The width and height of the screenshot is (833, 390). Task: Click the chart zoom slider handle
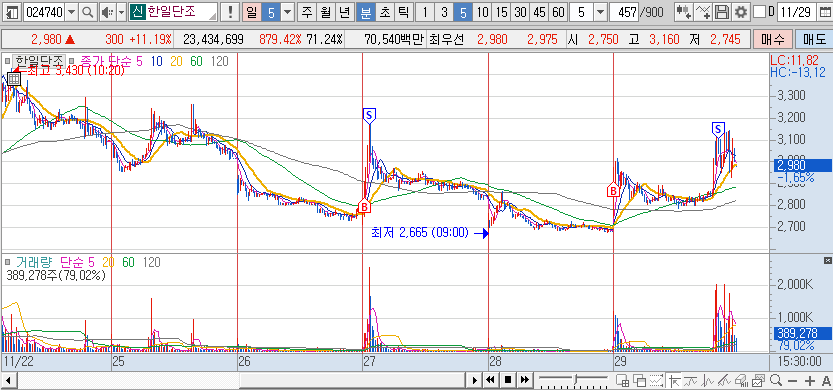[x=575, y=380]
